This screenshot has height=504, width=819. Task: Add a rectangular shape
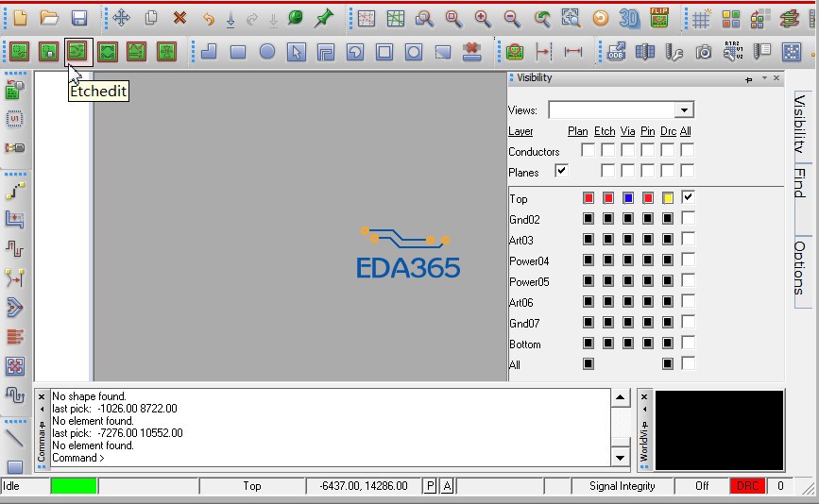click(238, 52)
